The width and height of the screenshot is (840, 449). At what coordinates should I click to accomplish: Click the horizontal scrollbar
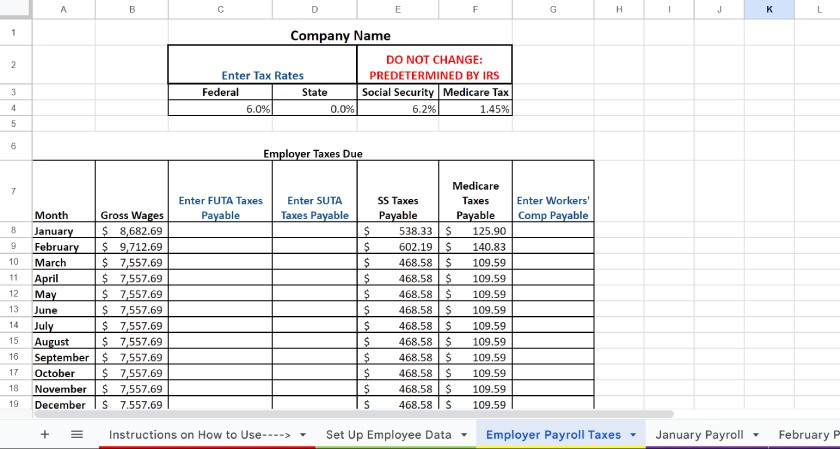click(354, 414)
